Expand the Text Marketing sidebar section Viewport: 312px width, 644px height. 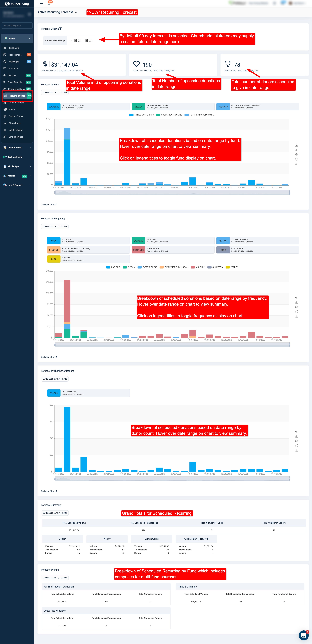coord(17,157)
